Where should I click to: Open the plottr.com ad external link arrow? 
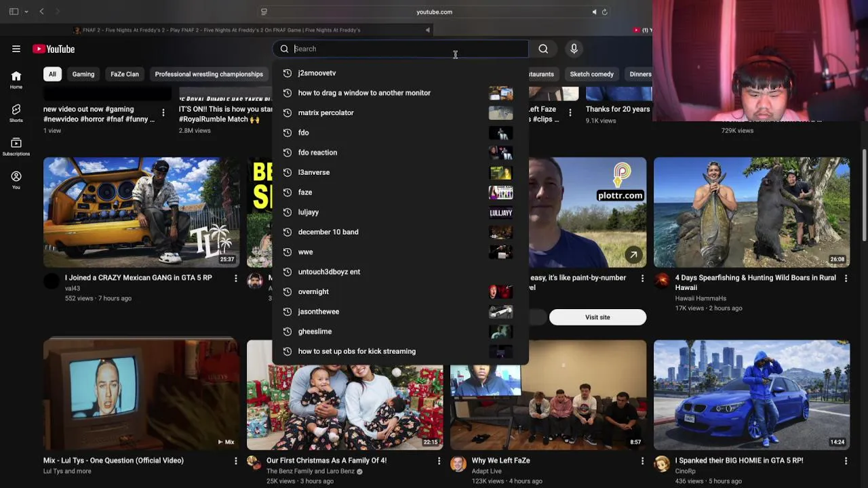tap(633, 255)
